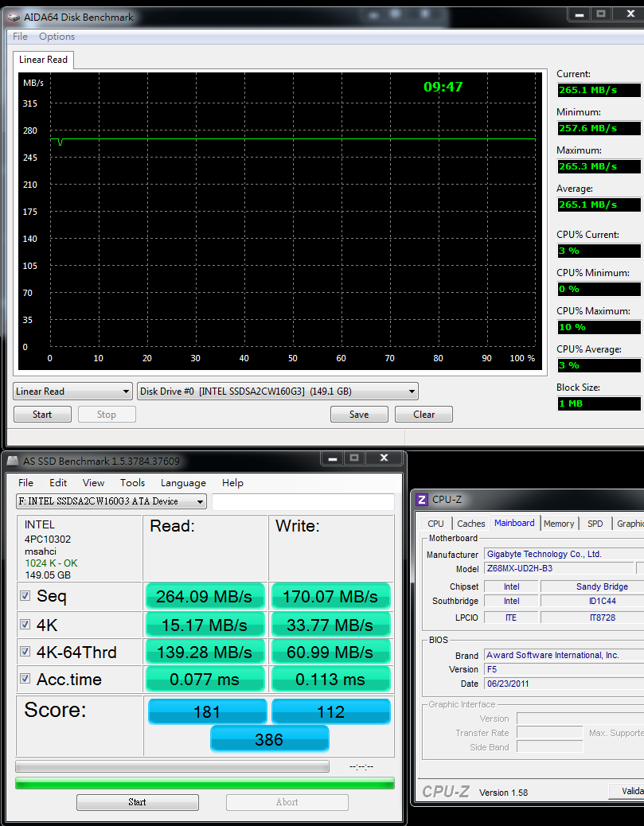The image size is (644, 826).
Task: Click the AIDA64 Disk Benchmark title icon
Action: [14, 18]
